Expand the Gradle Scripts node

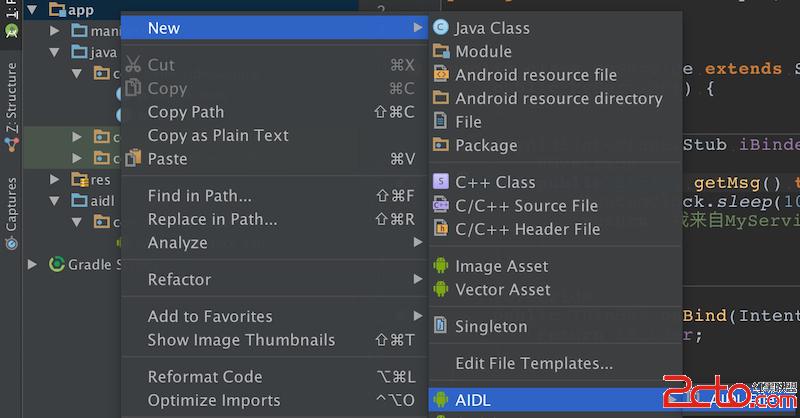point(33,264)
